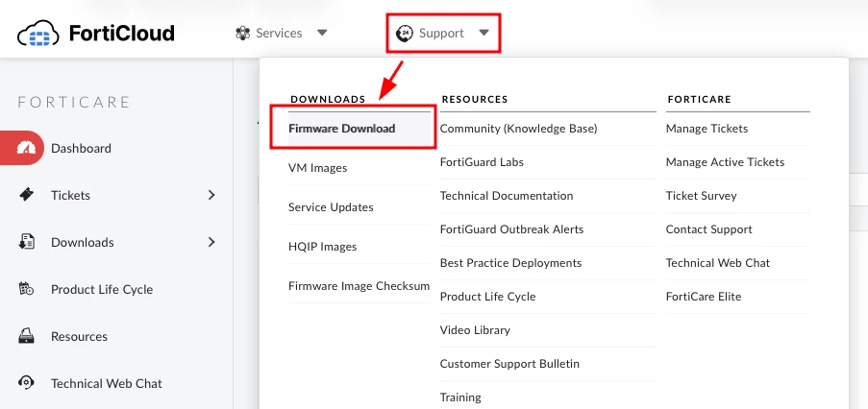Click the Services cluster icon
This screenshot has width=868, height=409.
[x=242, y=34]
